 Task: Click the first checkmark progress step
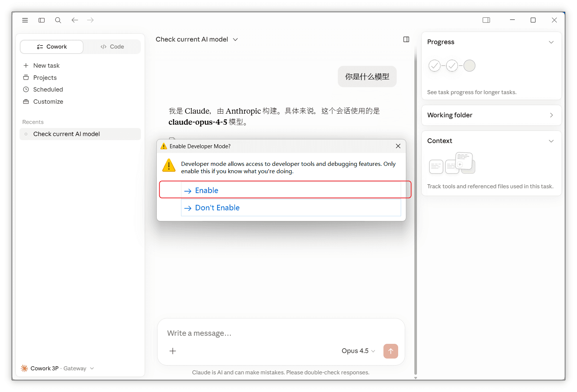tap(435, 66)
